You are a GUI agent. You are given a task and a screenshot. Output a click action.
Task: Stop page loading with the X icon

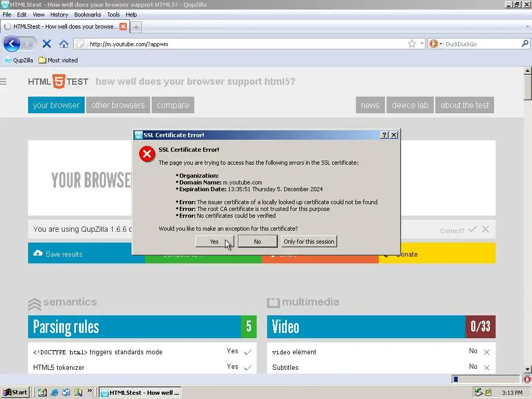47,44
